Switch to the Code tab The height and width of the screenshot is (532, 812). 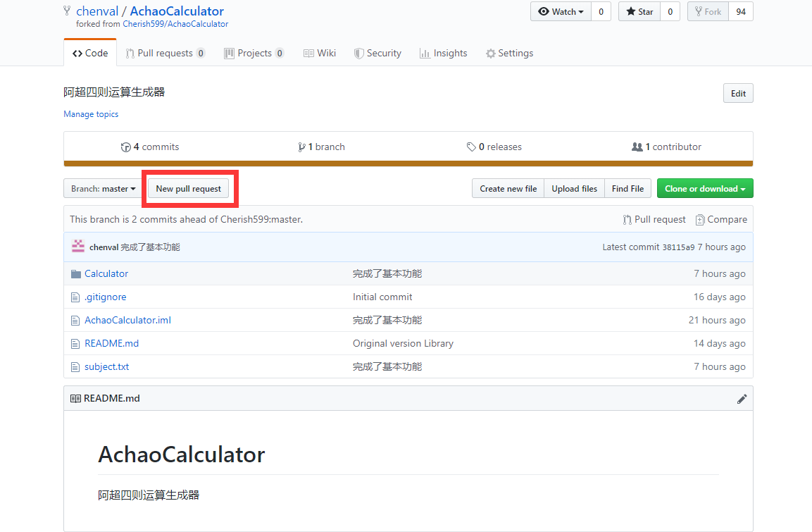pyautogui.click(x=90, y=53)
